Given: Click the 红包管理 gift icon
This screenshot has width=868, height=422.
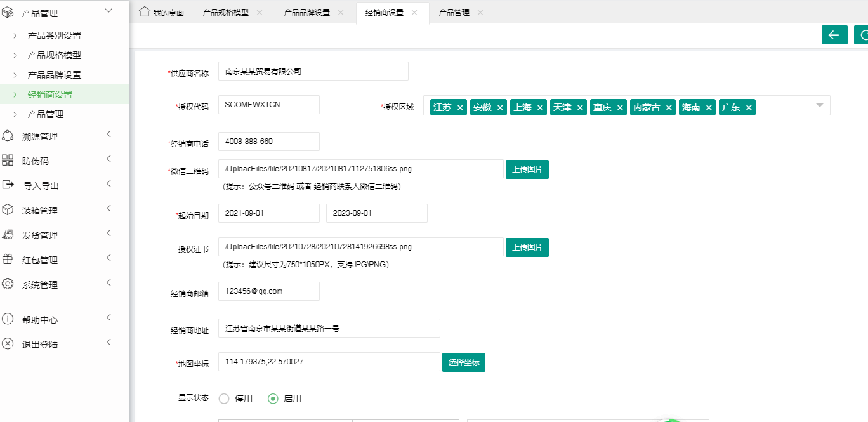Looking at the screenshot, I should point(8,260).
